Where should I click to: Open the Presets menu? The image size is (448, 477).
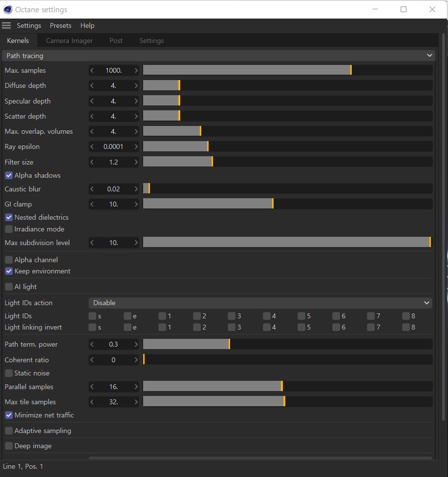pos(61,25)
